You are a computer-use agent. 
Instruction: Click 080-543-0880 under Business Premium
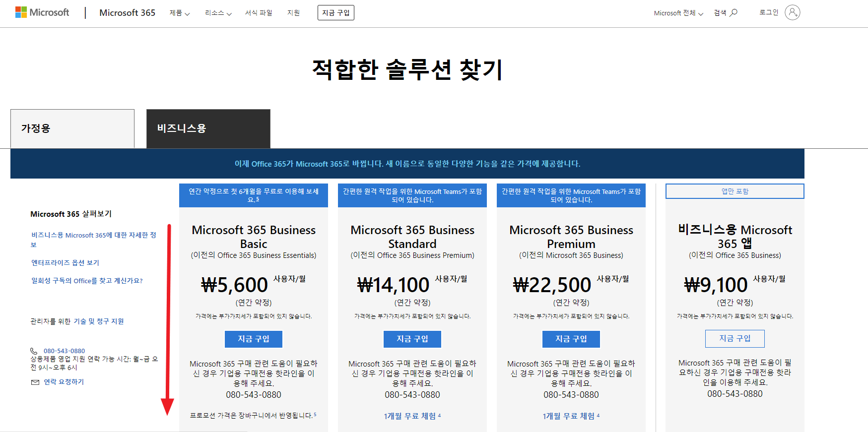[571, 395]
